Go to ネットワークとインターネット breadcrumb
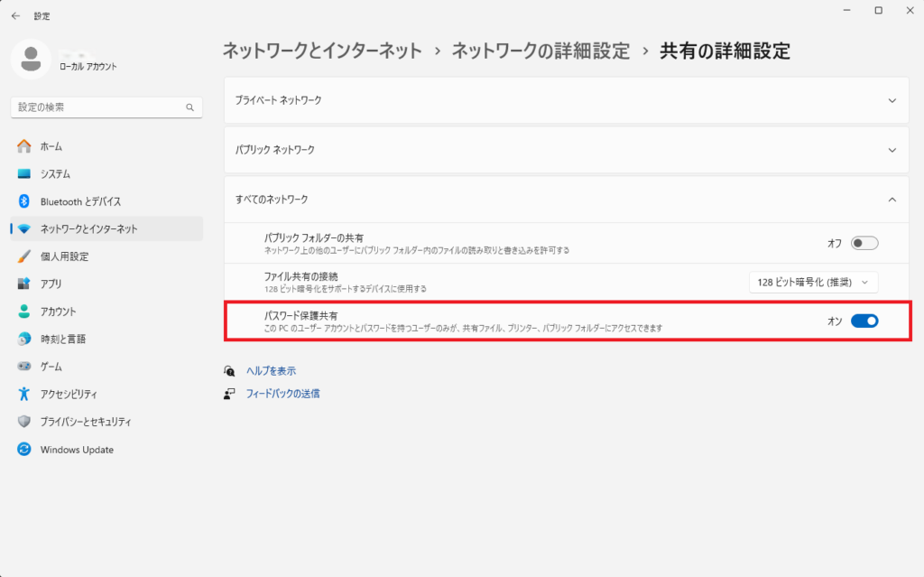924x577 pixels. click(x=322, y=51)
